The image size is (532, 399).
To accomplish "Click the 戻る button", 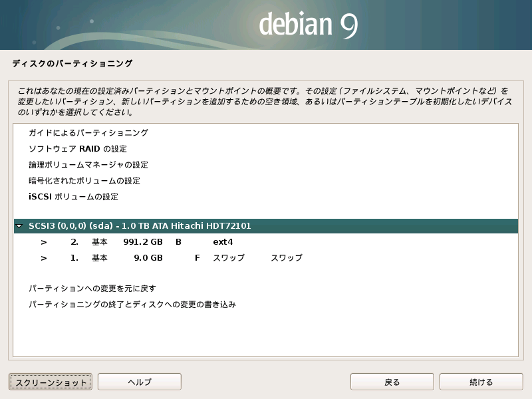I will tap(392, 382).
